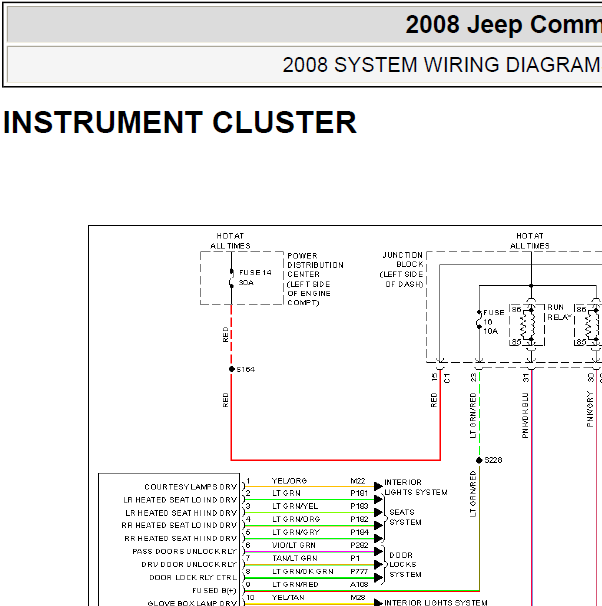Click the "2008 Jeep Comm" title heading
602x606 pixels.
pyautogui.click(x=503, y=24)
